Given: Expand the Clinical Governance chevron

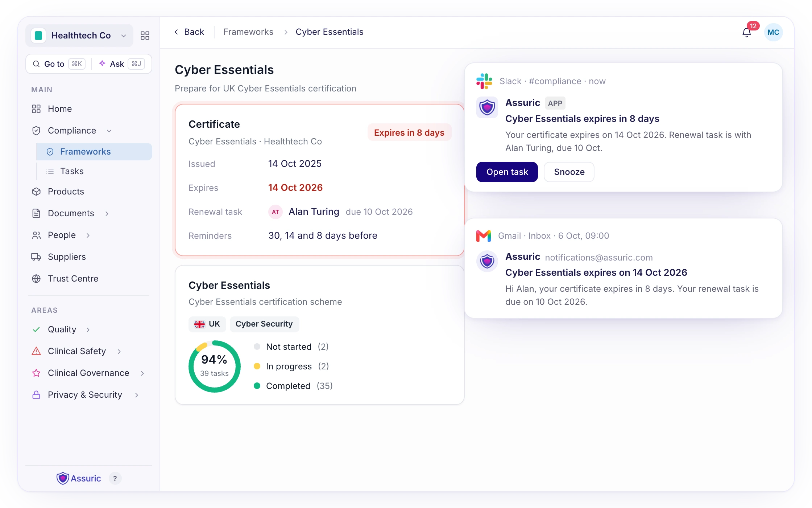Looking at the screenshot, I should click(142, 373).
